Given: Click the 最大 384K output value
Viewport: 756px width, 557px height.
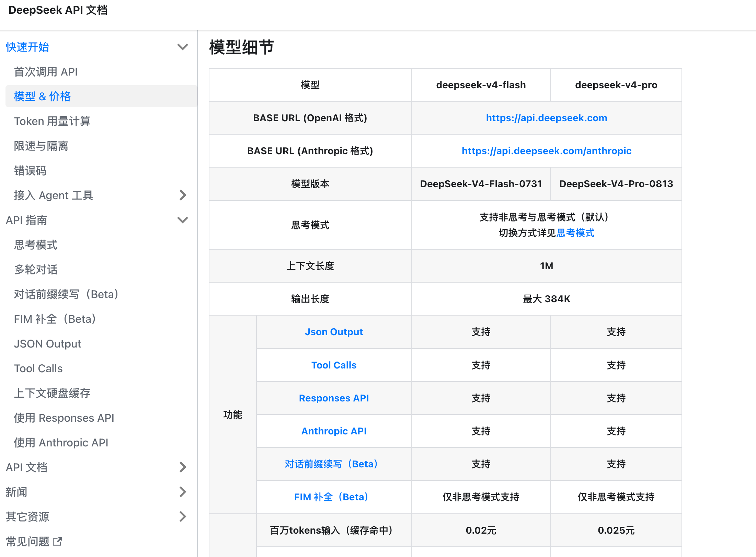Looking at the screenshot, I should (x=547, y=299).
